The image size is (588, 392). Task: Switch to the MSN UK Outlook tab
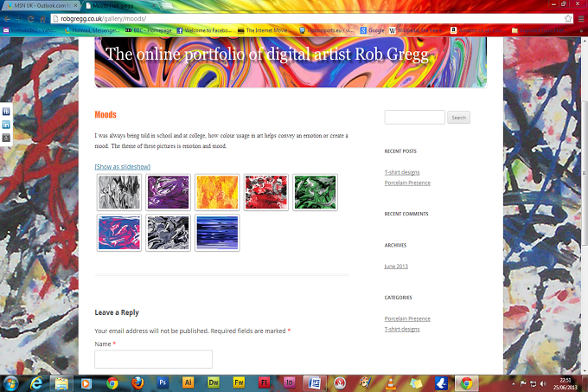41,6
